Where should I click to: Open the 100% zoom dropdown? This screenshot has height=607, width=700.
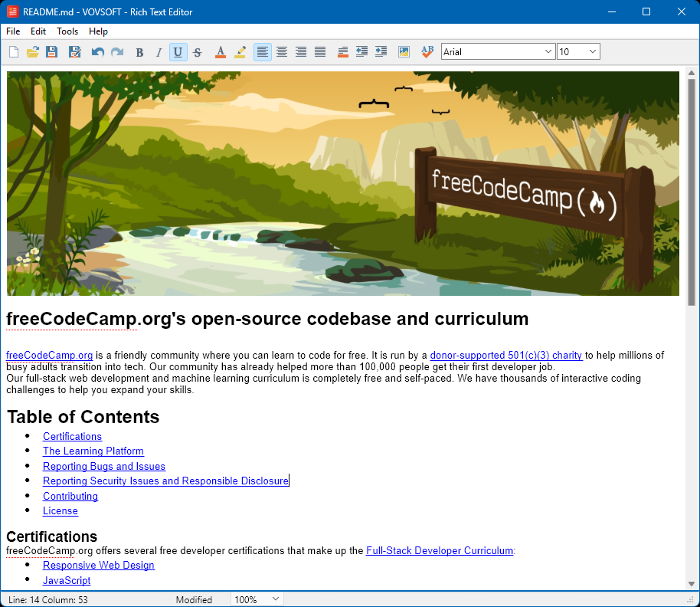click(x=276, y=599)
